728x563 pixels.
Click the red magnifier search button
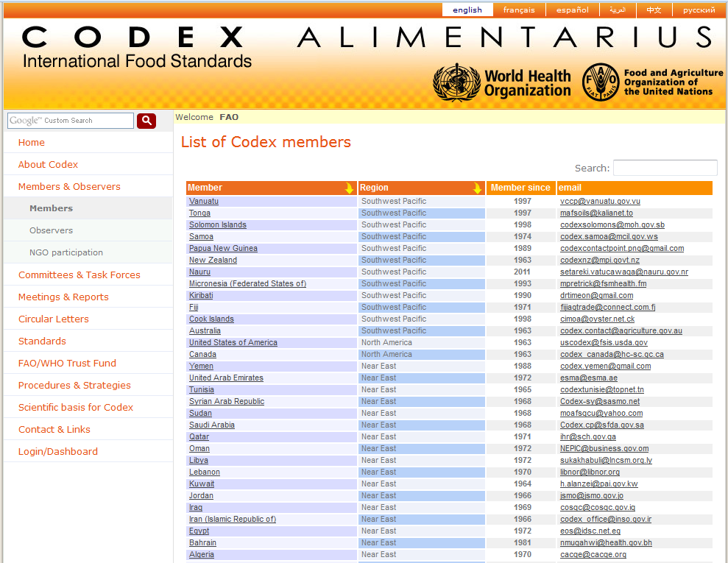(x=146, y=121)
